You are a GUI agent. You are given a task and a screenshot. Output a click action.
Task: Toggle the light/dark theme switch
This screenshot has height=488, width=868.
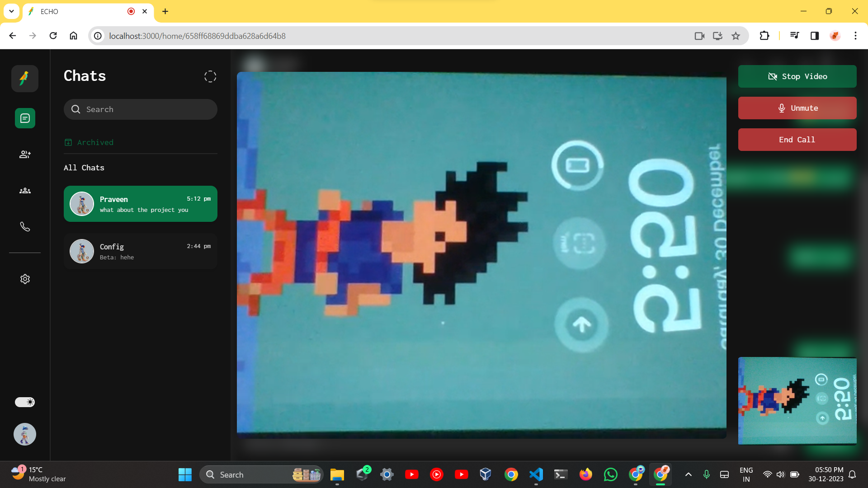[25, 402]
